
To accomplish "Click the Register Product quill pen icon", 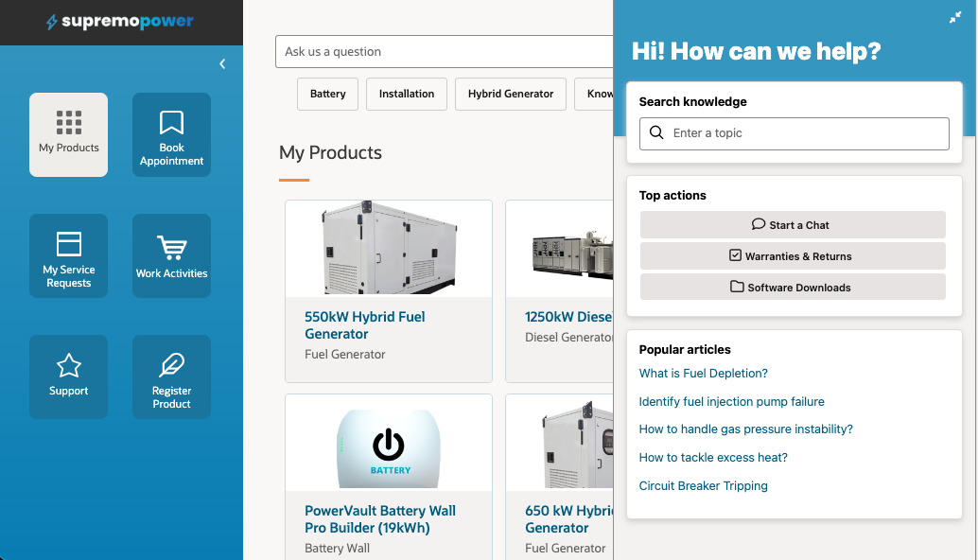I will pyautogui.click(x=171, y=365).
